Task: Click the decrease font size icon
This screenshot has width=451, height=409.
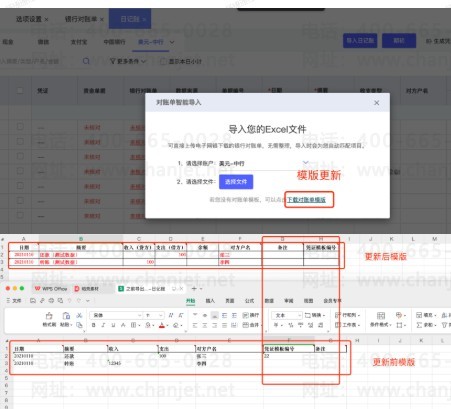Action: [x=181, y=315]
